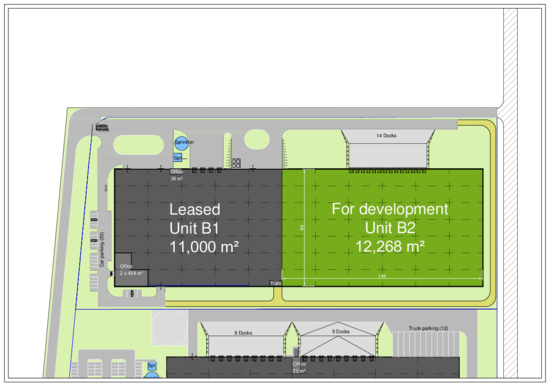The width and height of the screenshot is (552, 383).
Task: Click the 'Trafo' label
Action: click(x=276, y=283)
